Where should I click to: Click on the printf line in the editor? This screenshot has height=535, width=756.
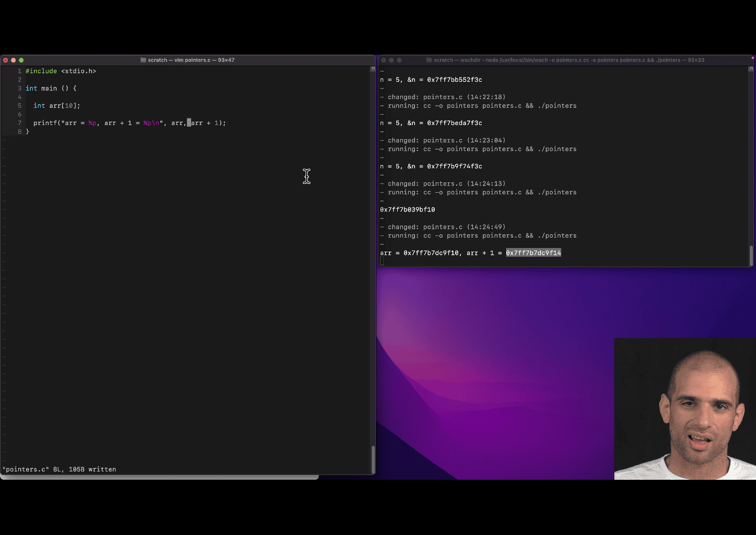pos(129,123)
